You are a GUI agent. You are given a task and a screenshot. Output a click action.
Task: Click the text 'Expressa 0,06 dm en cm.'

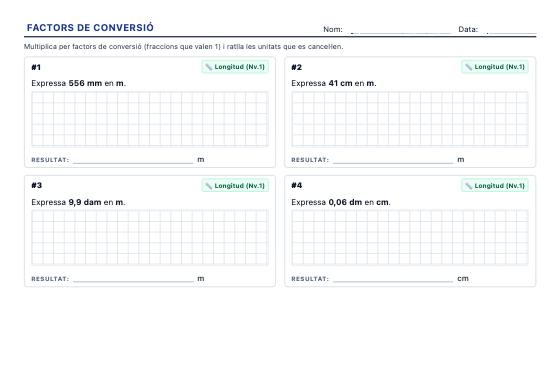[341, 202]
